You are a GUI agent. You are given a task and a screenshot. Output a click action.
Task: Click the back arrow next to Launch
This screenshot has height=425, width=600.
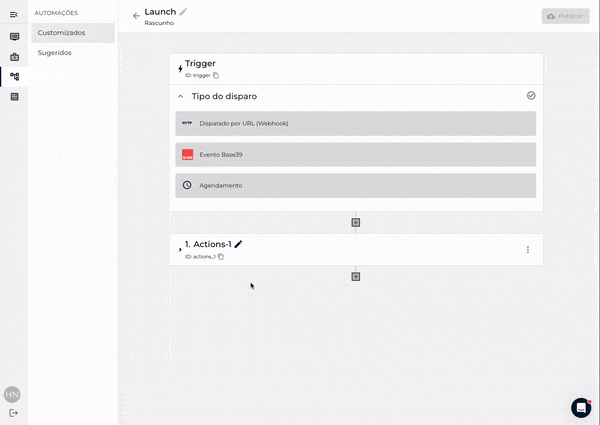pyautogui.click(x=136, y=16)
